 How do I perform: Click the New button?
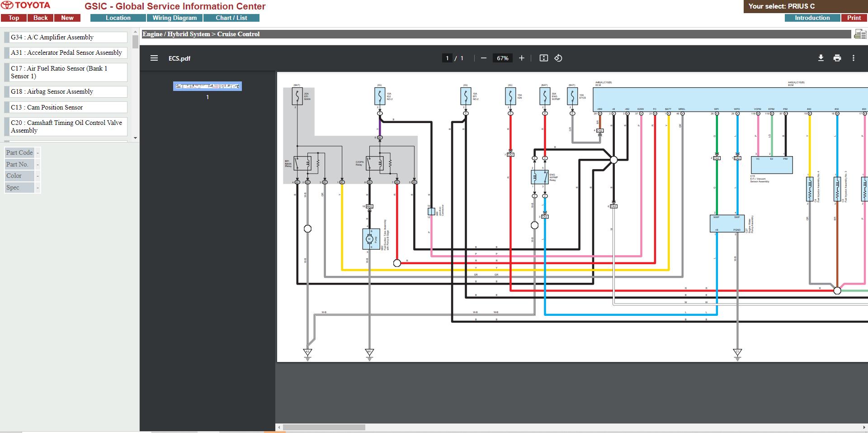(x=67, y=18)
